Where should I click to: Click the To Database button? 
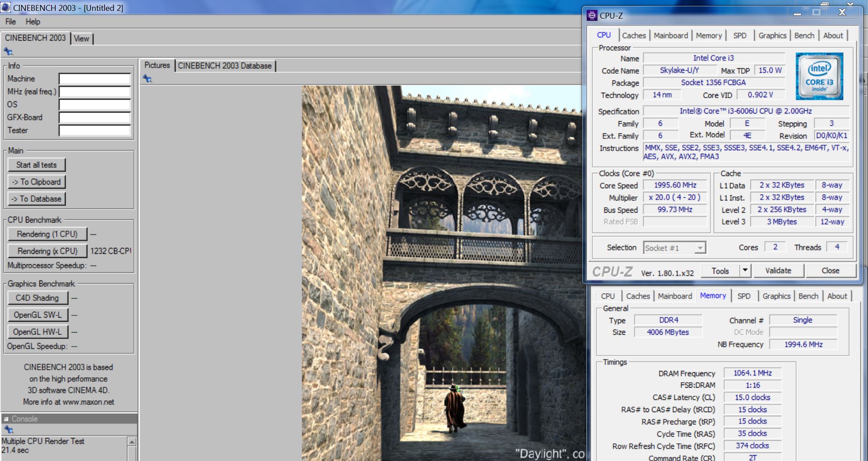pos(37,199)
